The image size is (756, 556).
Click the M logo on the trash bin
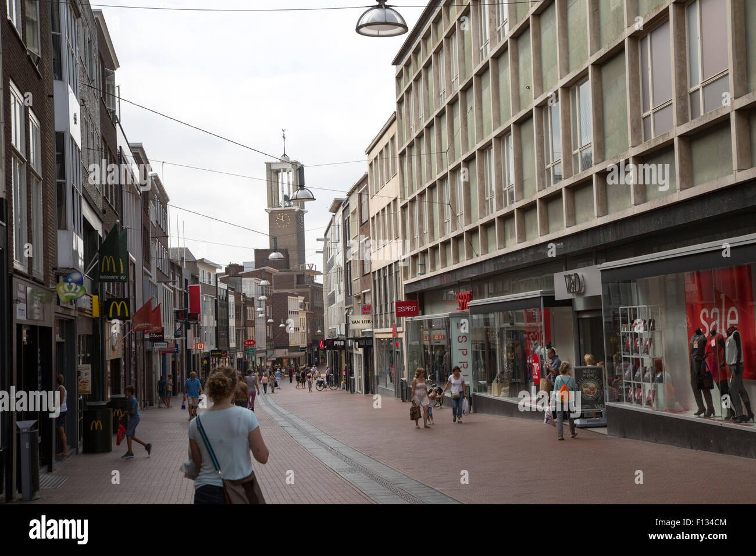pyautogui.click(x=96, y=426)
